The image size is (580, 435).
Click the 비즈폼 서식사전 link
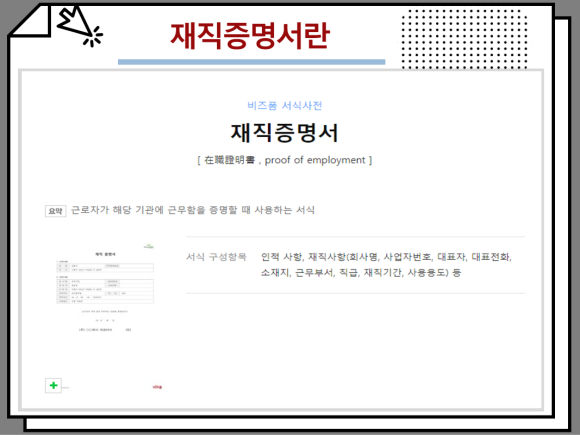[x=284, y=106]
